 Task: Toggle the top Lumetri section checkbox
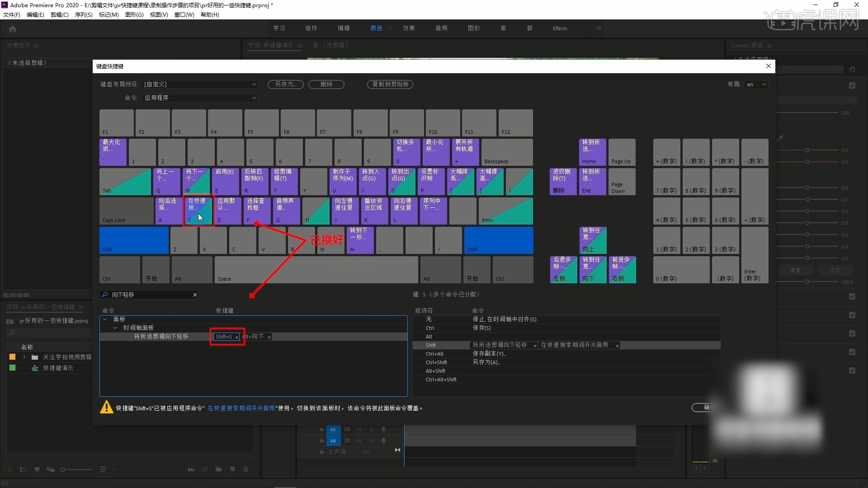[852, 85]
